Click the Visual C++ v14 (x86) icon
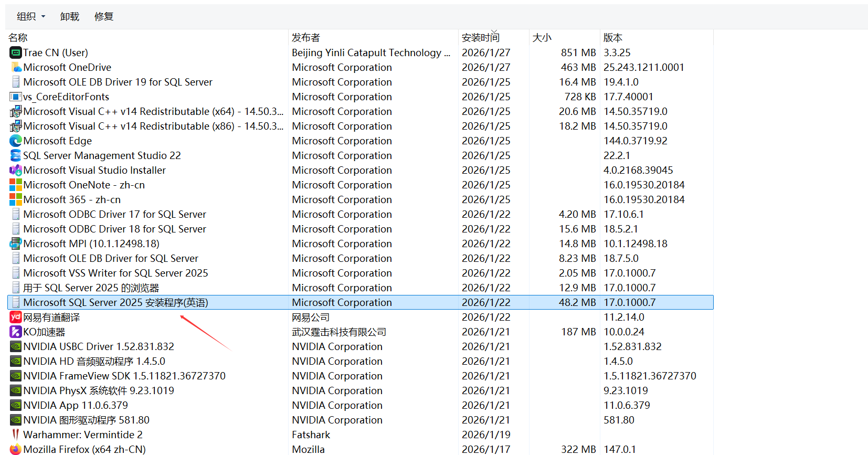Screen dimensions: 868x455 click(16, 126)
